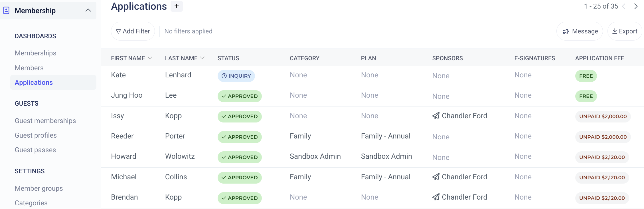
Task: Collapse the Membership sidebar section
Action: (x=88, y=11)
